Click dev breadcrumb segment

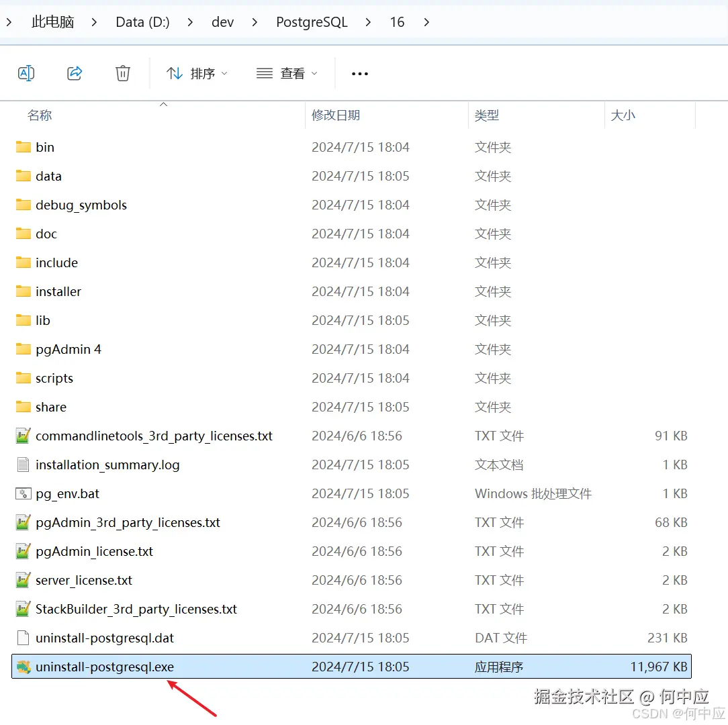pos(222,21)
